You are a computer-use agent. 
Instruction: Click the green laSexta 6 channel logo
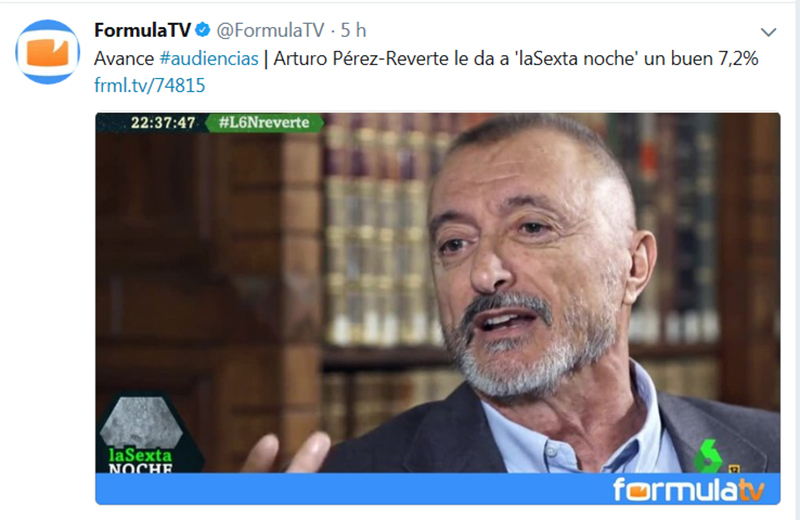[709, 456]
